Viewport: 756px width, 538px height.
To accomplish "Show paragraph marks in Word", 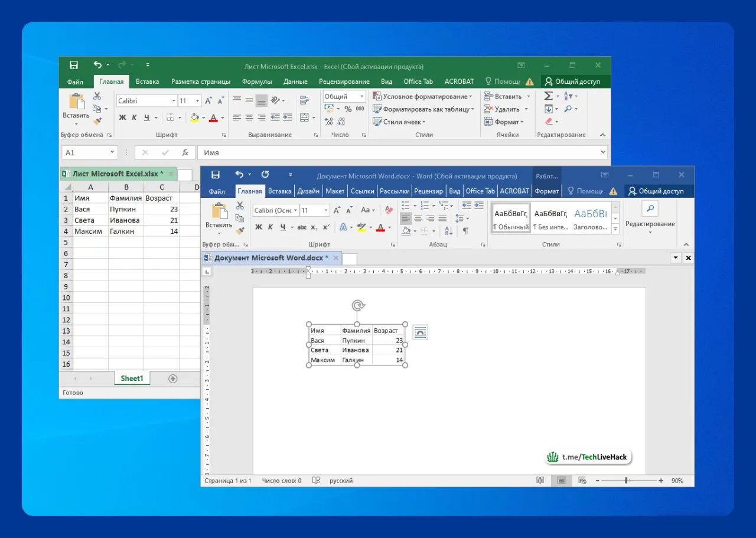I will pyautogui.click(x=465, y=231).
